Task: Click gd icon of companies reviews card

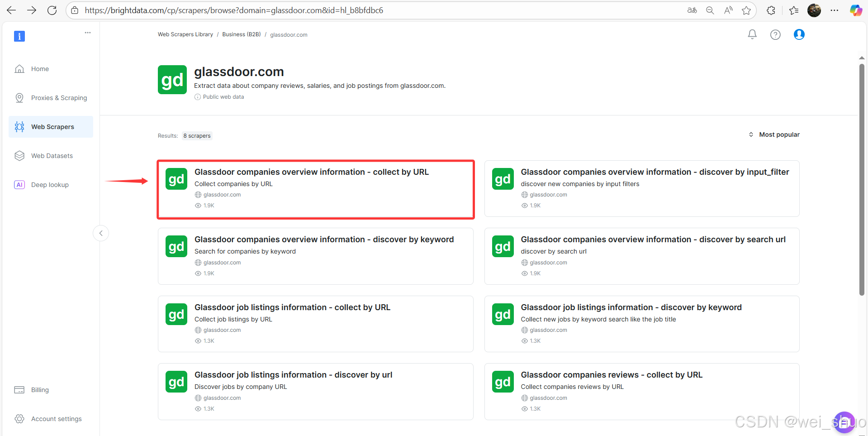Action: (503, 382)
